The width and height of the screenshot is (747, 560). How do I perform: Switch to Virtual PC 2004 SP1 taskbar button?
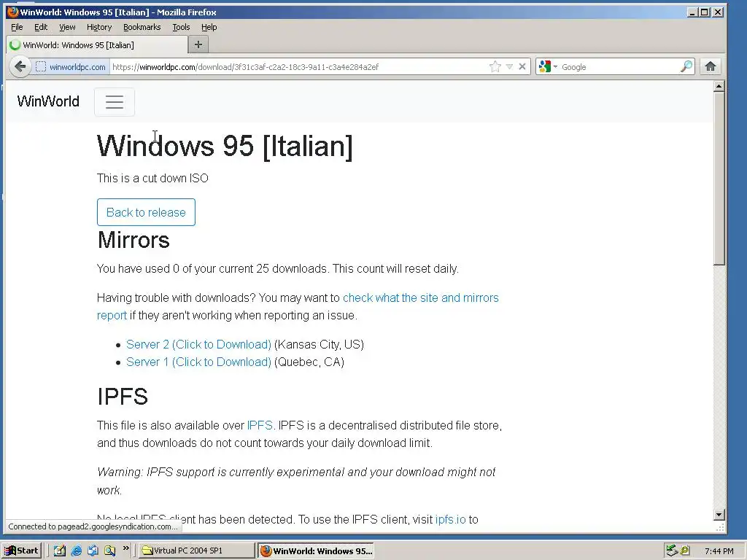point(197,551)
